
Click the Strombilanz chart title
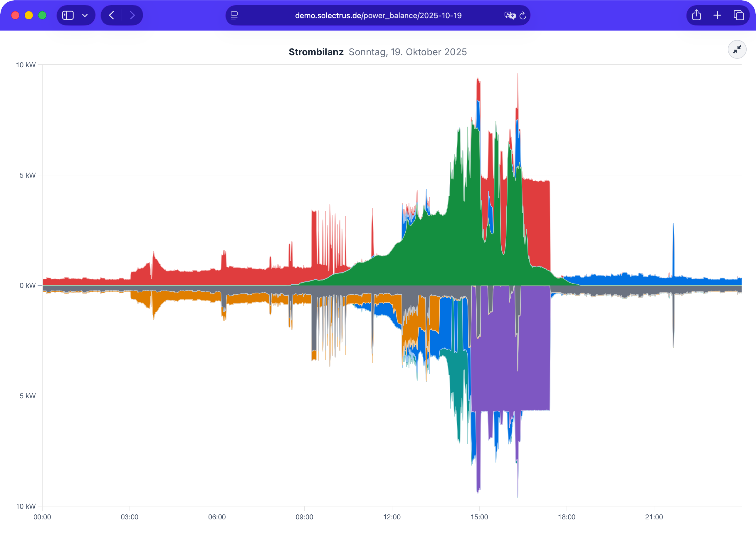coord(316,52)
